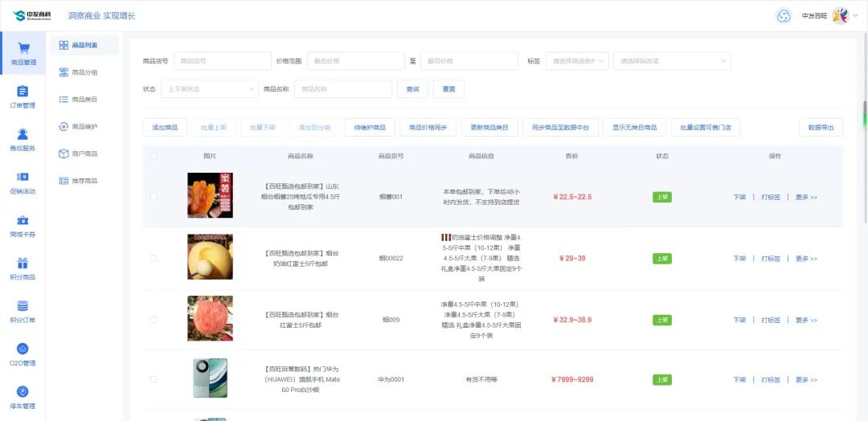Viewport: 868px width, 421px height.
Task: Click the 更新商品类目 button
Action: [489, 127]
